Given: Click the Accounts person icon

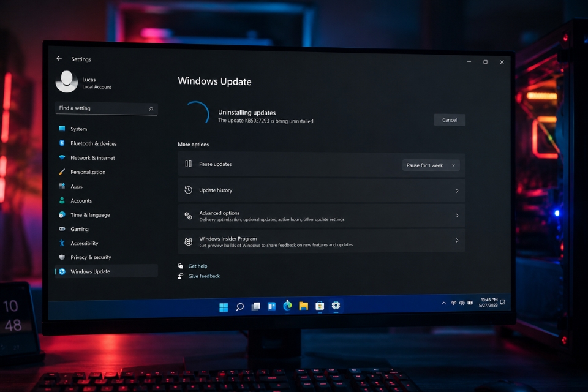Looking at the screenshot, I should pos(62,200).
